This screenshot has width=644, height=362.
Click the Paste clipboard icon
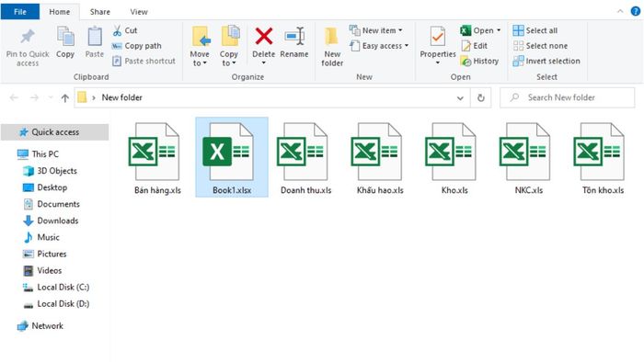95,37
